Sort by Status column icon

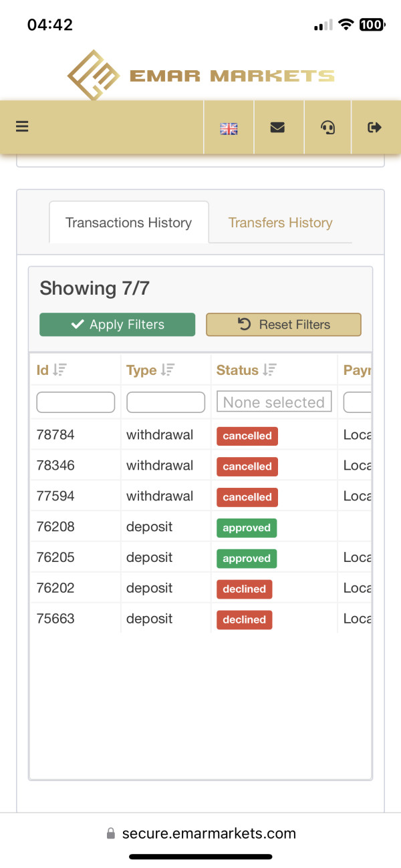coord(269,370)
